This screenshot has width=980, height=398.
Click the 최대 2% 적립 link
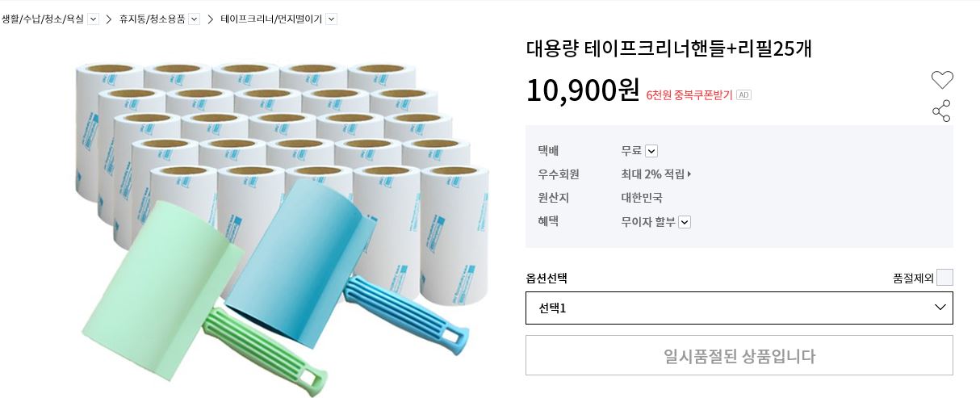655,174
